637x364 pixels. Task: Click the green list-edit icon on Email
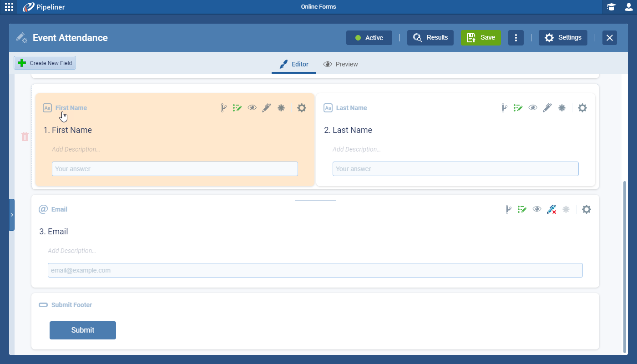click(522, 209)
